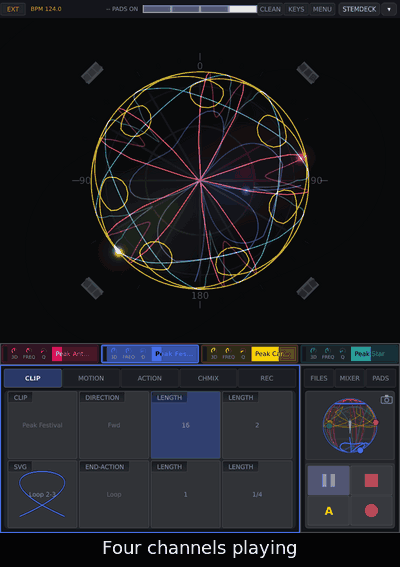This screenshot has width=400, height=567.
Task: Click the BPM 124.0 tempo value
Action: (x=46, y=9)
